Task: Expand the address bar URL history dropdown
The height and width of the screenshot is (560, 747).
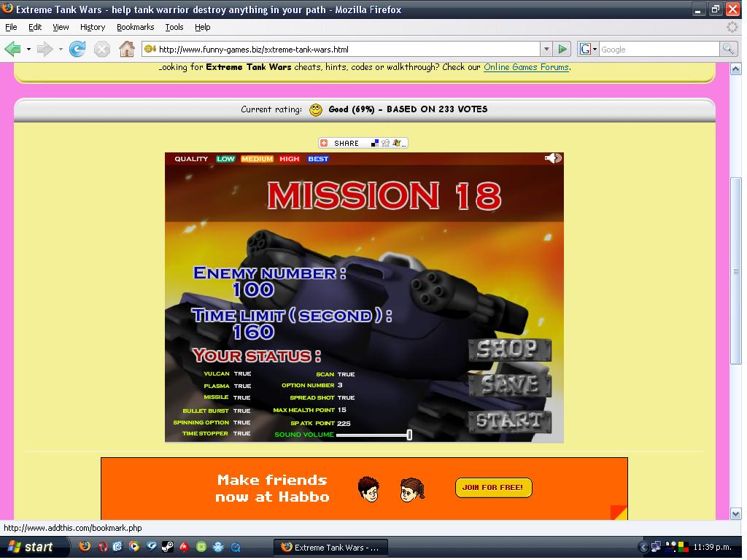Action: 546,49
